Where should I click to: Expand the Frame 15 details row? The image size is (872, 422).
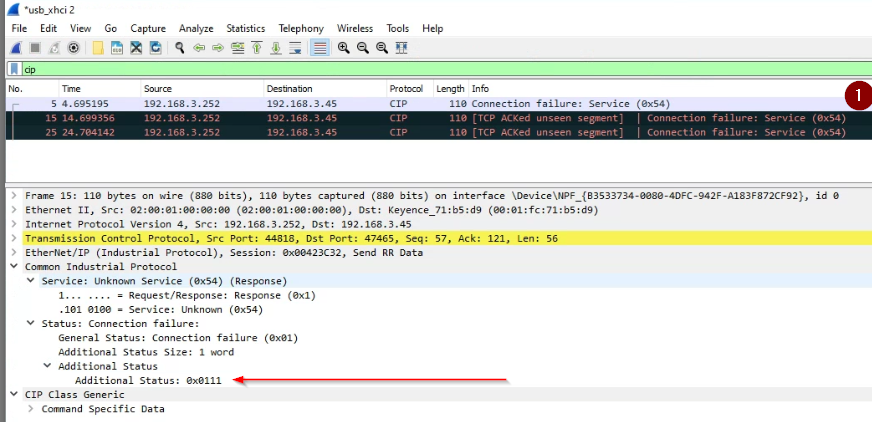[x=14, y=196]
